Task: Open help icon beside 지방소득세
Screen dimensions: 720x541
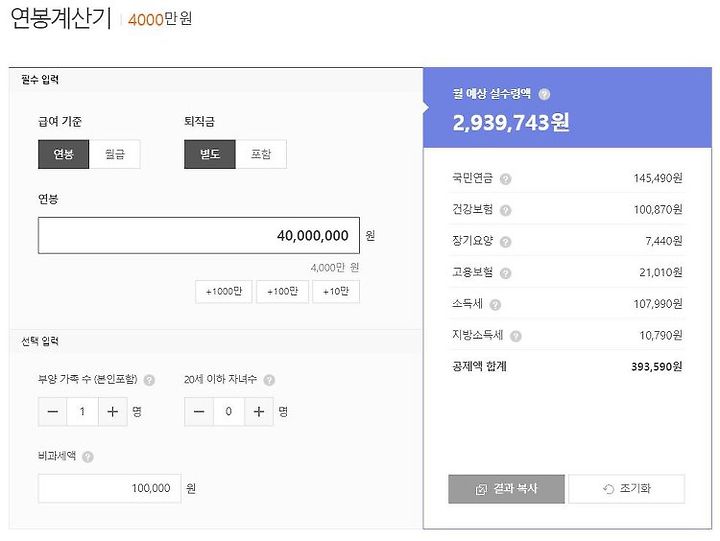Action: click(x=516, y=337)
